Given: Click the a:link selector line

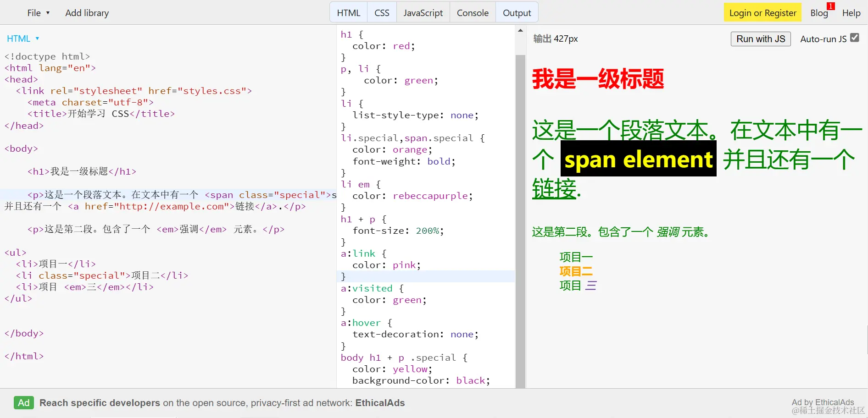Looking at the screenshot, I should tap(364, 253).
